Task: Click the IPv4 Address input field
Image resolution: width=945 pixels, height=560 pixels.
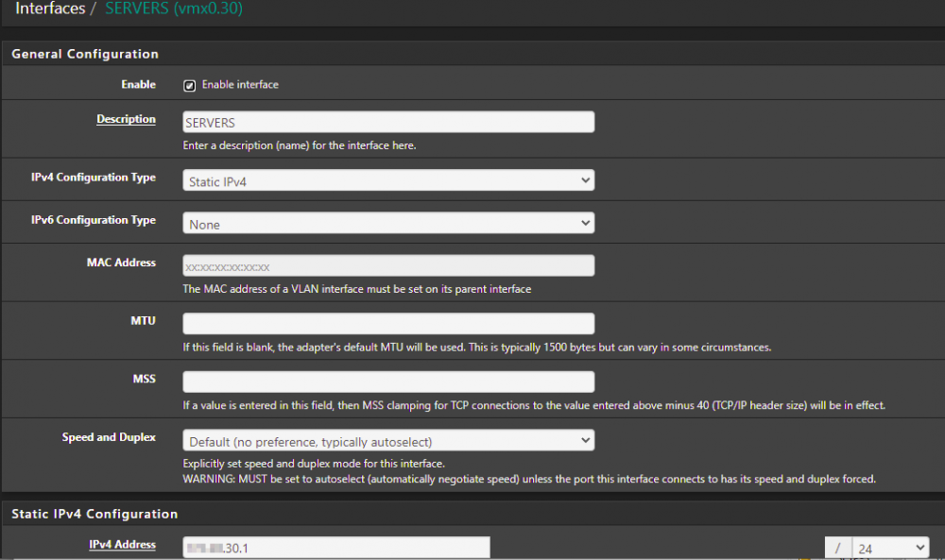Action: (x=336, y=548)
